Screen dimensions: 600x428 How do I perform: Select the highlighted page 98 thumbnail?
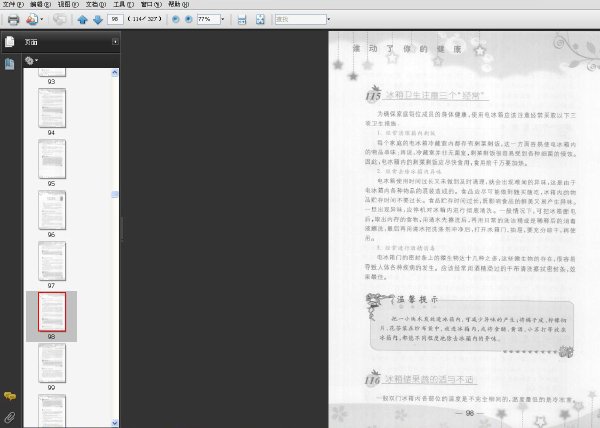52,312
